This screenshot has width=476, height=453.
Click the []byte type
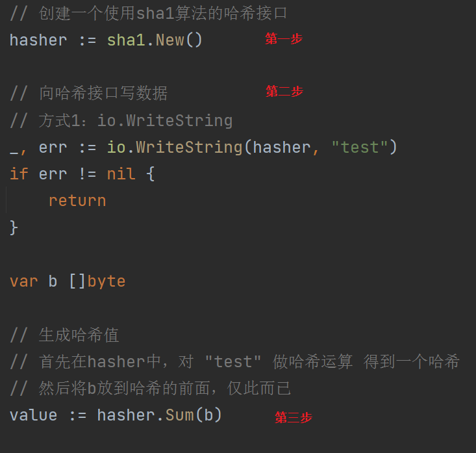(x=97, y=281)
